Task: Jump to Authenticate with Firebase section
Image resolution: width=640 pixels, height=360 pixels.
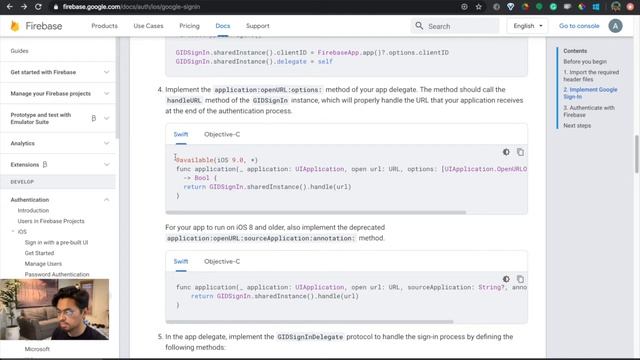Action: pos(589,111)
